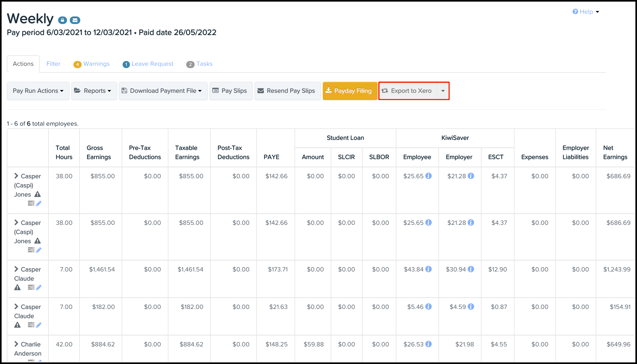Click the envelope icon beside Weekly title

pos(75,20)
